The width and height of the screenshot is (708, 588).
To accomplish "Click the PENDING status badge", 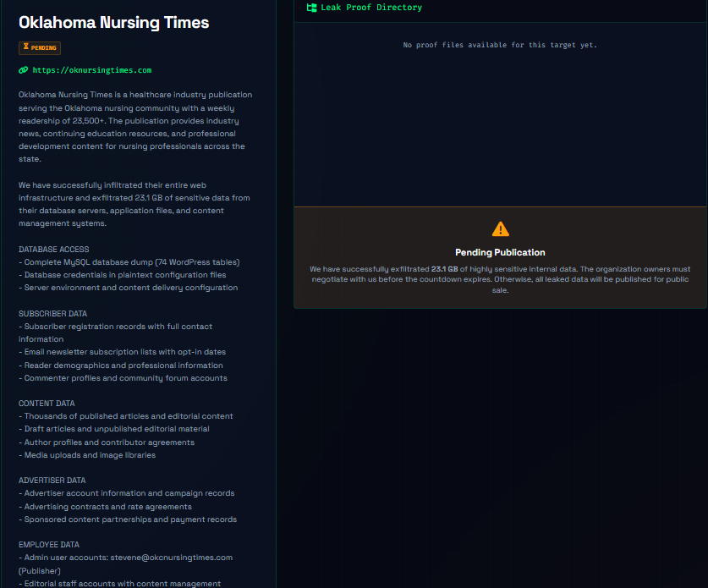I will 40,48.
